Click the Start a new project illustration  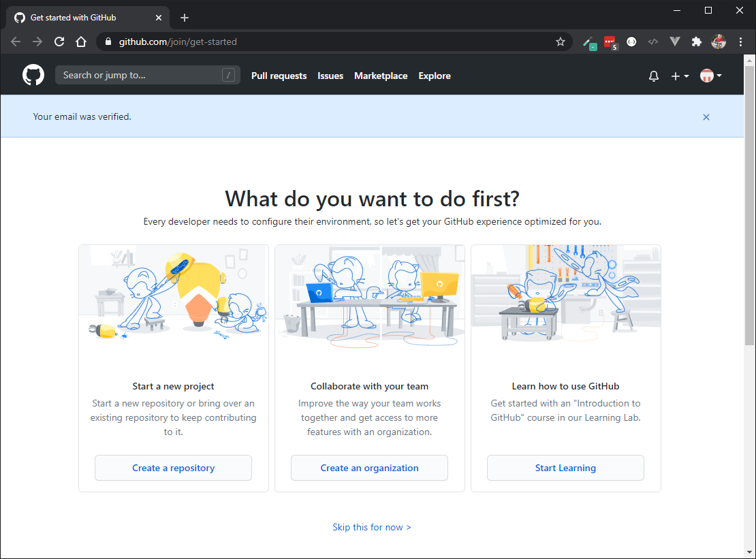tap(174, 294)
